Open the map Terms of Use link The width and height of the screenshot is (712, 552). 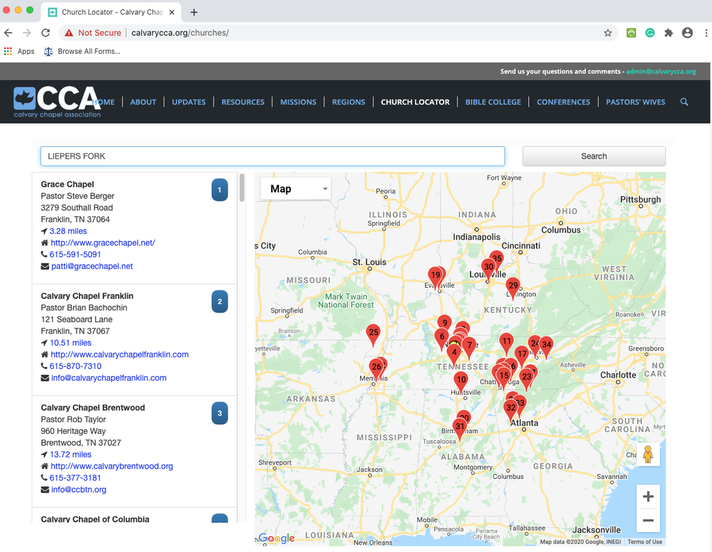point(645,542)
